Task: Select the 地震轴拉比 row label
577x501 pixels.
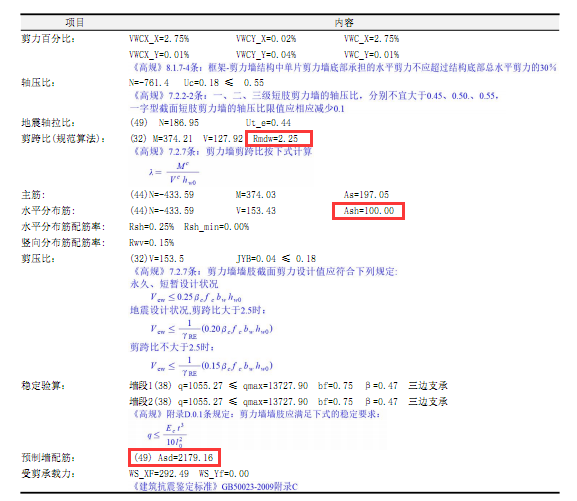Action: [48, 123]
